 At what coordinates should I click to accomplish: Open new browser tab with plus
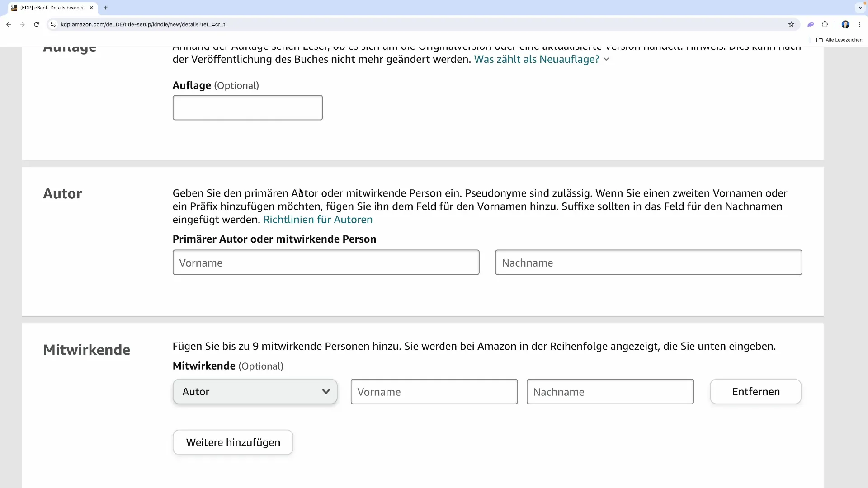click(105, 8)
